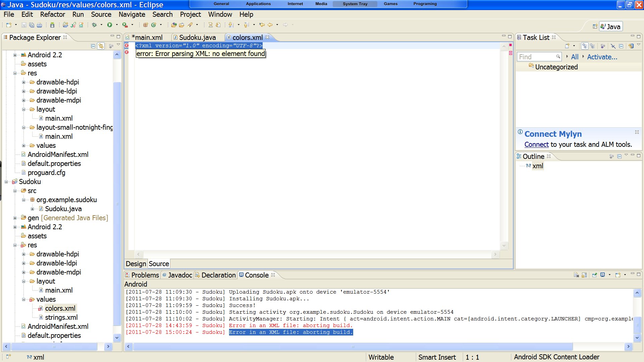
Task: Click the Connect link in Mylyn notice
Action: [x=536, y=144]
